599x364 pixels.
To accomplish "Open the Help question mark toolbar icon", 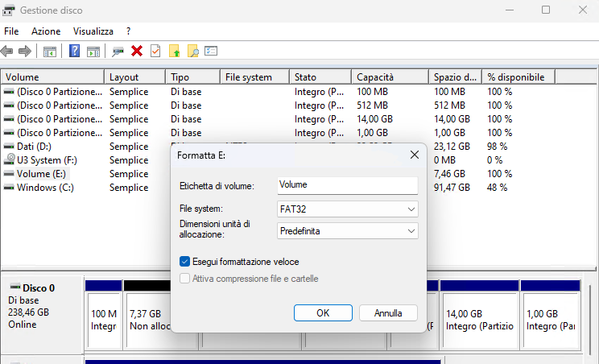I will pos(75,51).
